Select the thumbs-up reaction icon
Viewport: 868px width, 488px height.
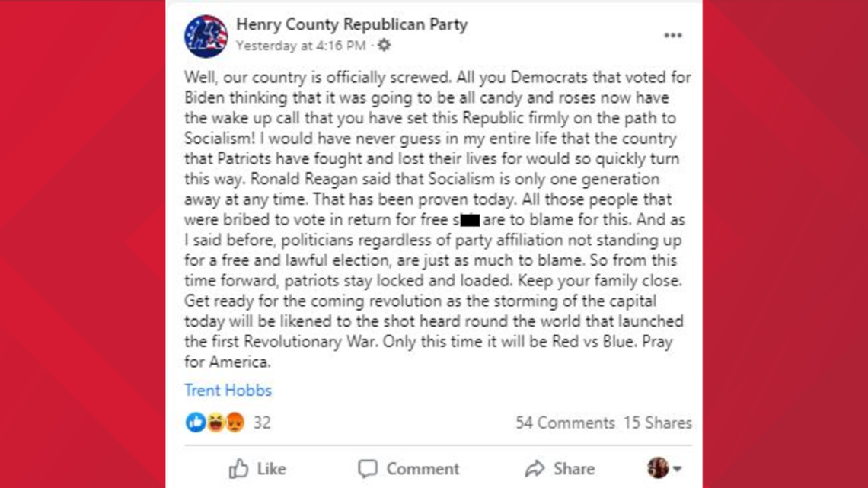pyautogui.click(x=195, y=422)
